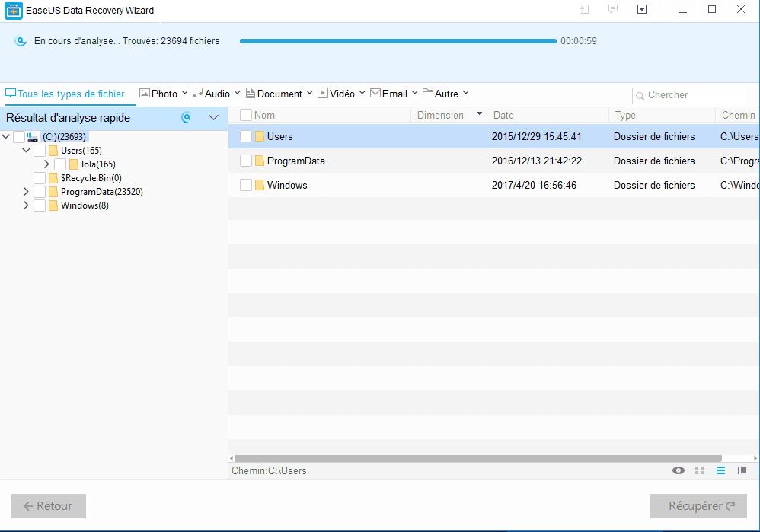Click the ProgramData folder icon in file list

260,161
